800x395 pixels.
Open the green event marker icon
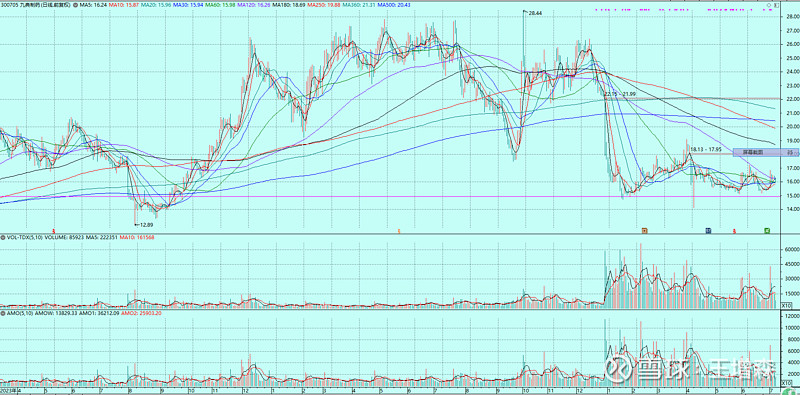767,231
